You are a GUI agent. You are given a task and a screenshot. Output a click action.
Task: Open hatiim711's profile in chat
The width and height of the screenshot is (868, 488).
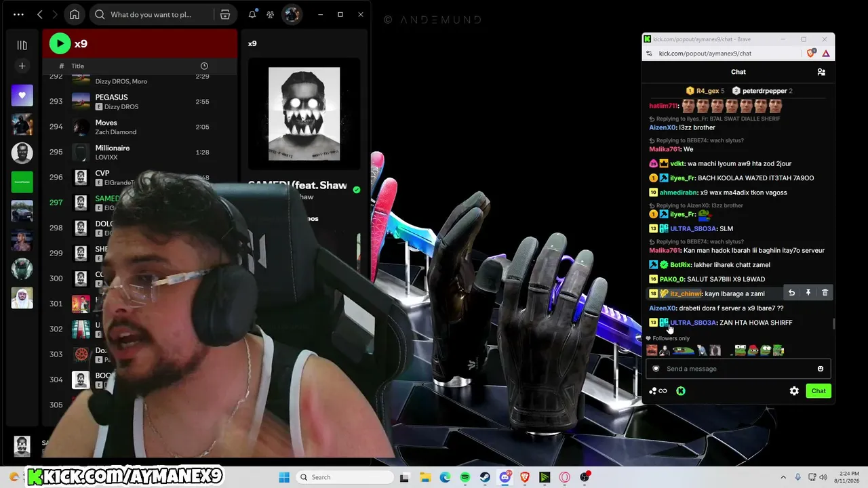coord(663,106)
